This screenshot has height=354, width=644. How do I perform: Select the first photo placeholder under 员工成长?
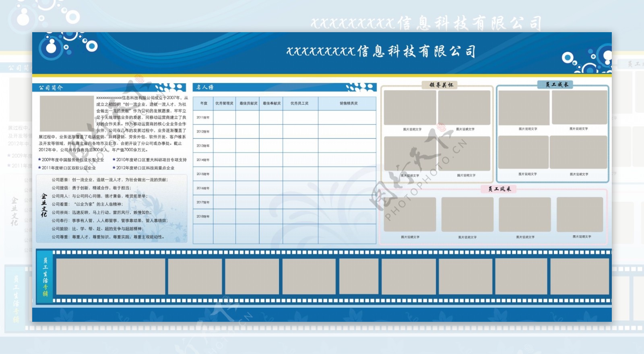pos(524,107)
